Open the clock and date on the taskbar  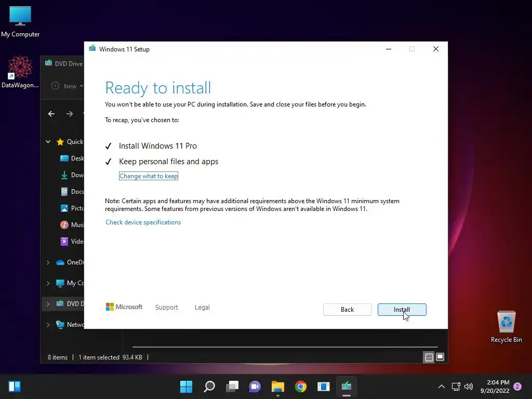tap(495, 387)
